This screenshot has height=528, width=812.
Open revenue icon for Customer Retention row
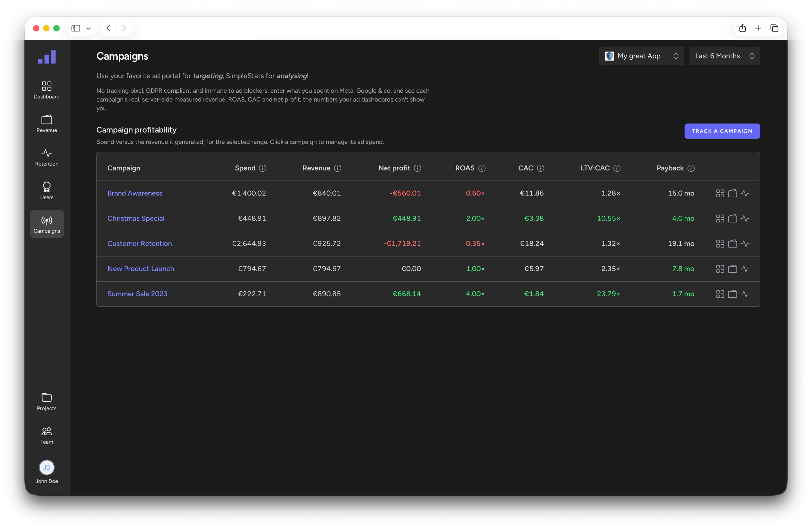[732, 244]
